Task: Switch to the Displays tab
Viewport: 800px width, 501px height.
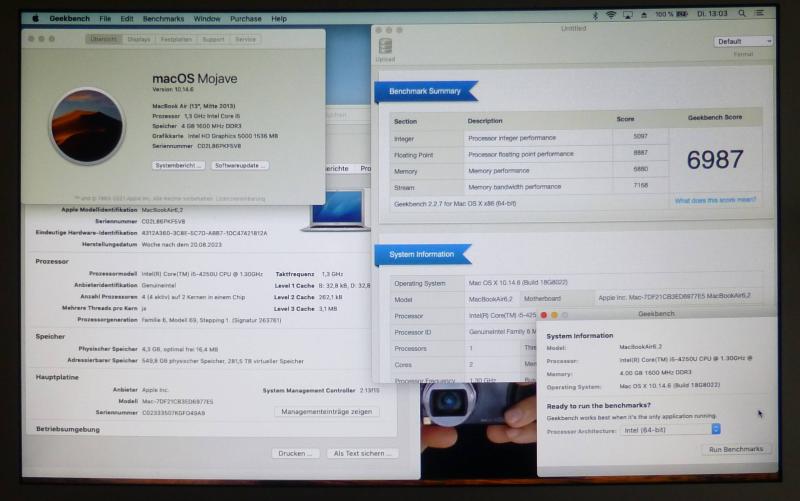Action: point(138,39)
